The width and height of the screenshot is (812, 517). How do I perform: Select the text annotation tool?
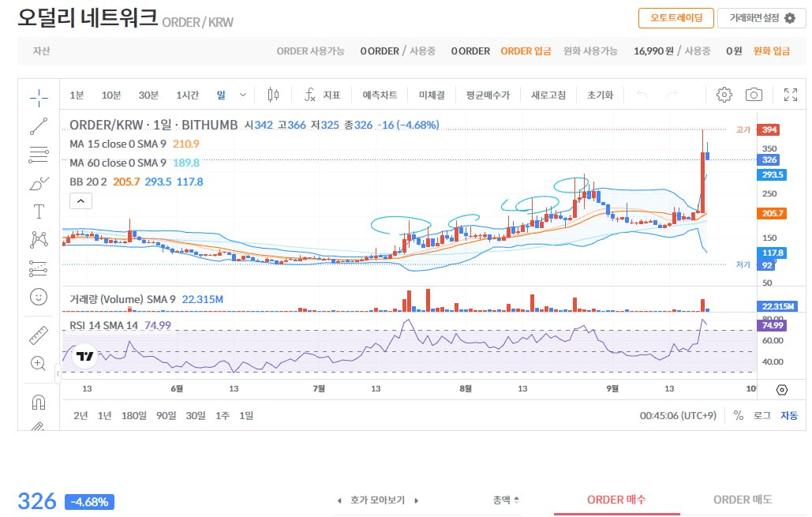point(39,212)
